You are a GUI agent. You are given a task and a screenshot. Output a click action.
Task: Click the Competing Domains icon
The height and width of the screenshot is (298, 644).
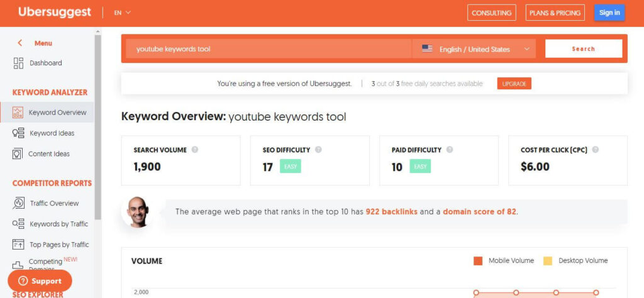[18, 265]
